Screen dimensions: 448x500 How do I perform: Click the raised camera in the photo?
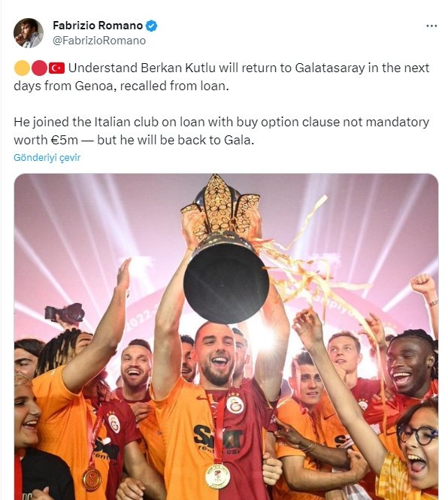pyautogui.click(x=65, y=313)
